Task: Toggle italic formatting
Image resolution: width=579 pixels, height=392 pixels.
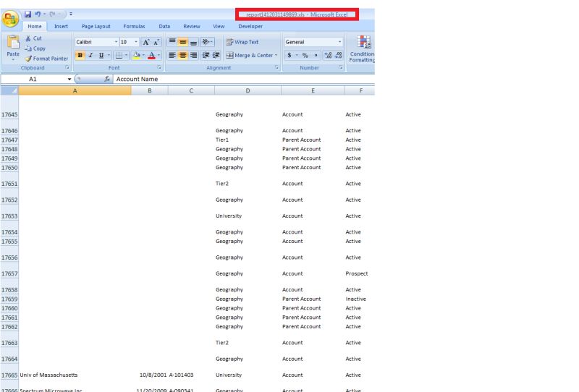Action: (x=90, y=56)
